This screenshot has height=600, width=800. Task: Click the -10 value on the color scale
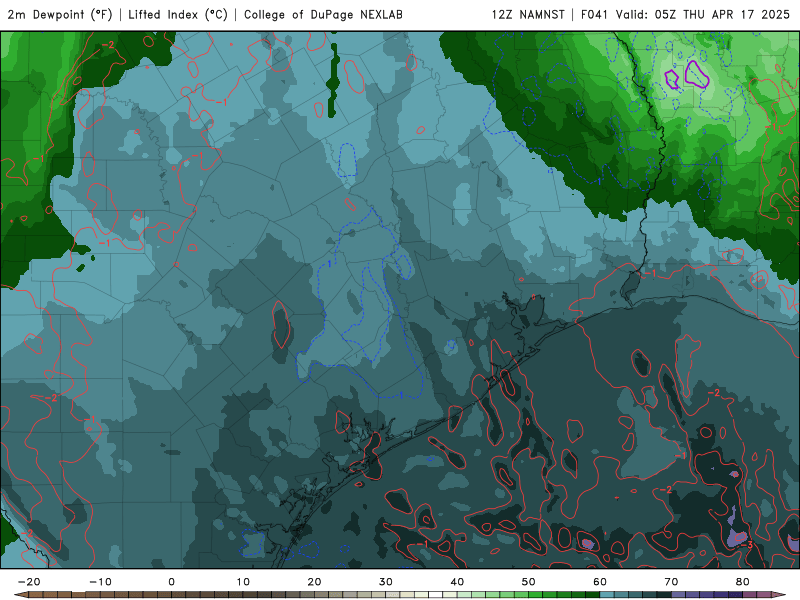100,582
